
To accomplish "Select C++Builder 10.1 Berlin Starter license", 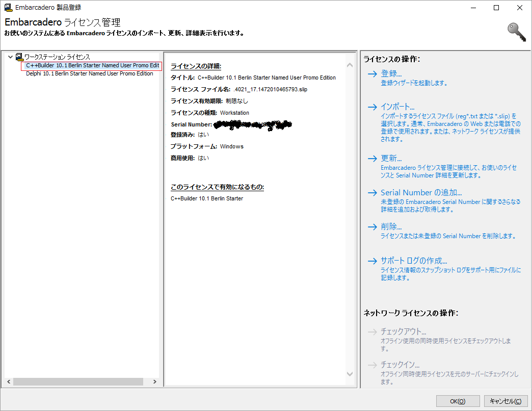I will (92, 65).
